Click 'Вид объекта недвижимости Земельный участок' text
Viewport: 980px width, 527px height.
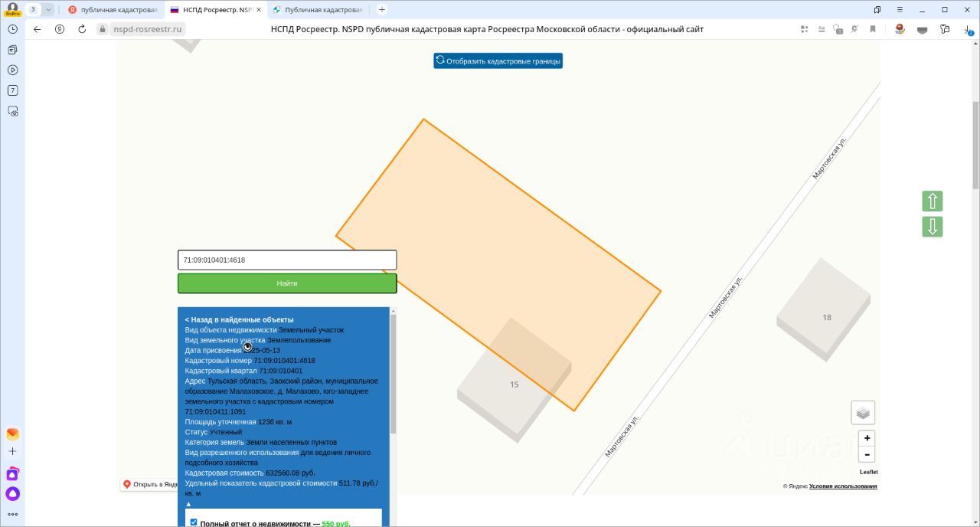click(264, 329)
